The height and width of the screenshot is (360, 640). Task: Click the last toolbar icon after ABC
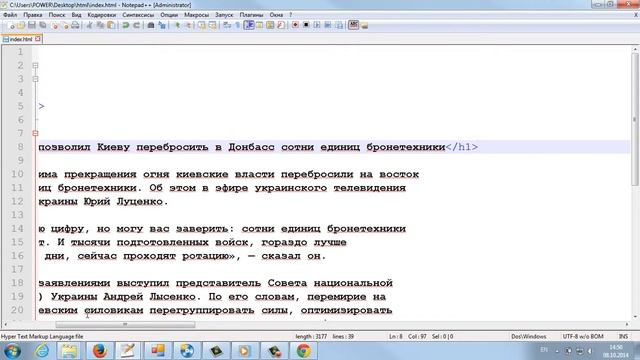[x=364, y=25]
